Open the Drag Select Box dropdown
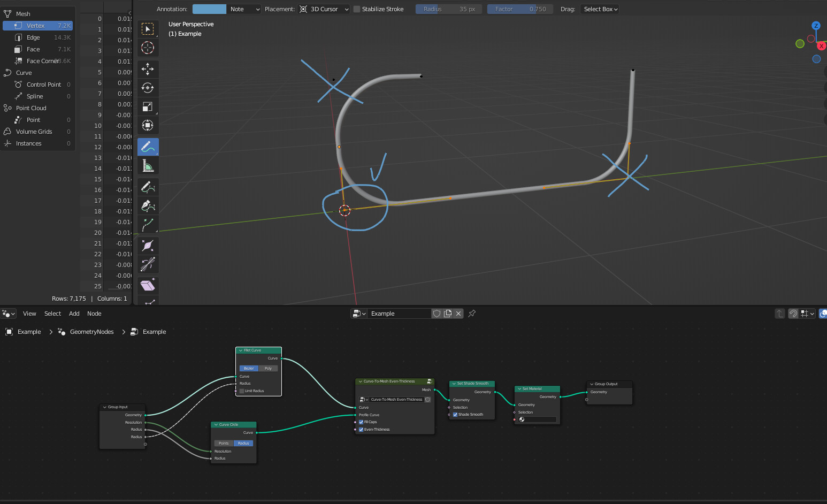 pyautogui.click(x=600, y=9)
